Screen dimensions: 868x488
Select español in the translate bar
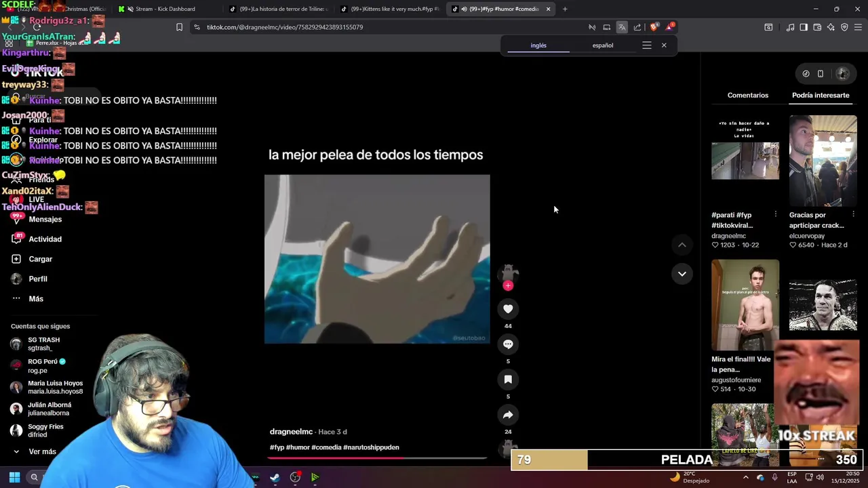pos(603,45)
